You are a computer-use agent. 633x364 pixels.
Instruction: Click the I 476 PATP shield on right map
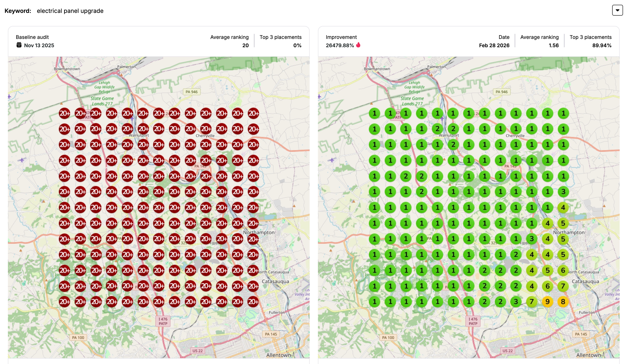tap(473, 321)
